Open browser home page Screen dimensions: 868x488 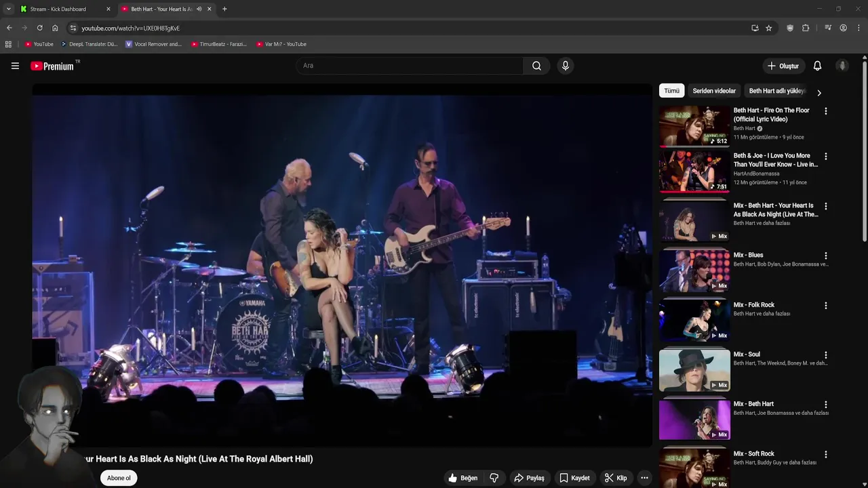[x=55, y=28]
